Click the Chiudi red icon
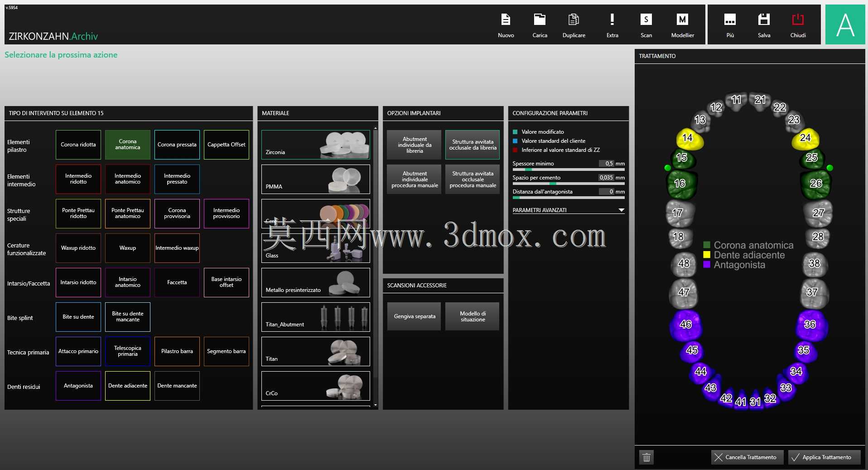This screenshot has height=470, width=868. coord(798,19)
